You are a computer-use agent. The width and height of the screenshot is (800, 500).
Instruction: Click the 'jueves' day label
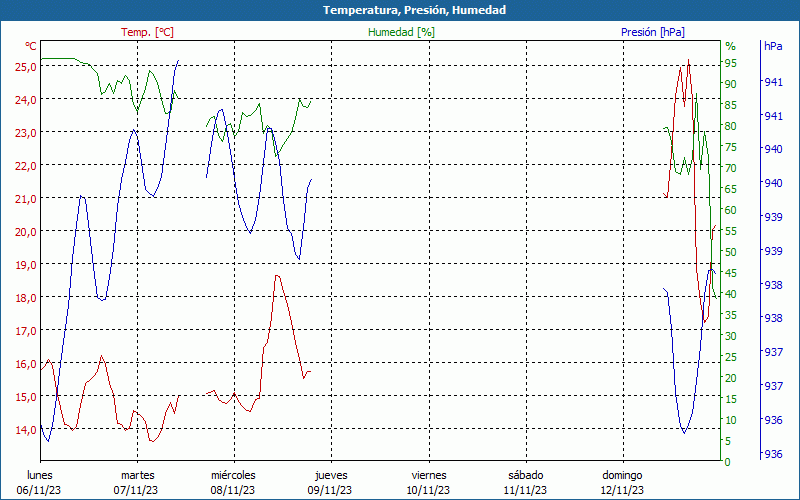[x=331, y=475]
